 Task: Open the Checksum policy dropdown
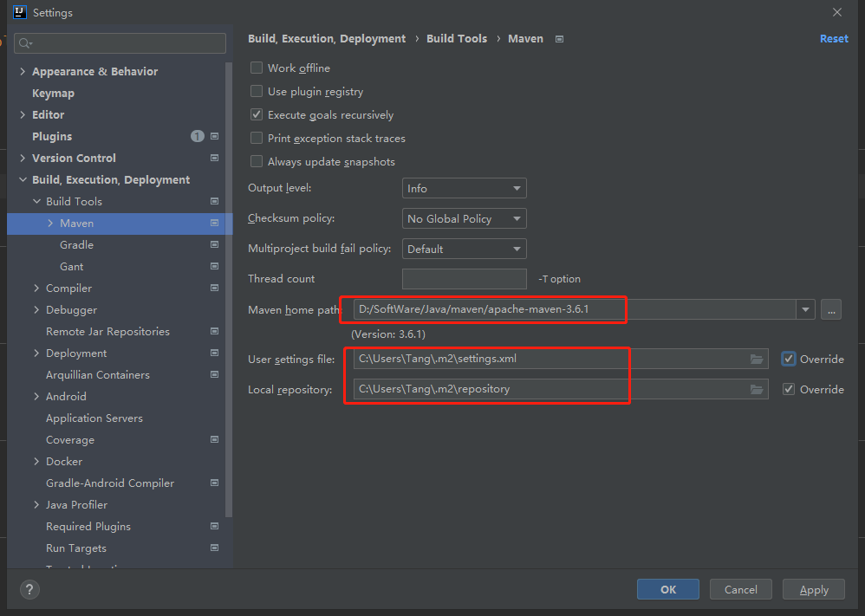pos(464,219)
